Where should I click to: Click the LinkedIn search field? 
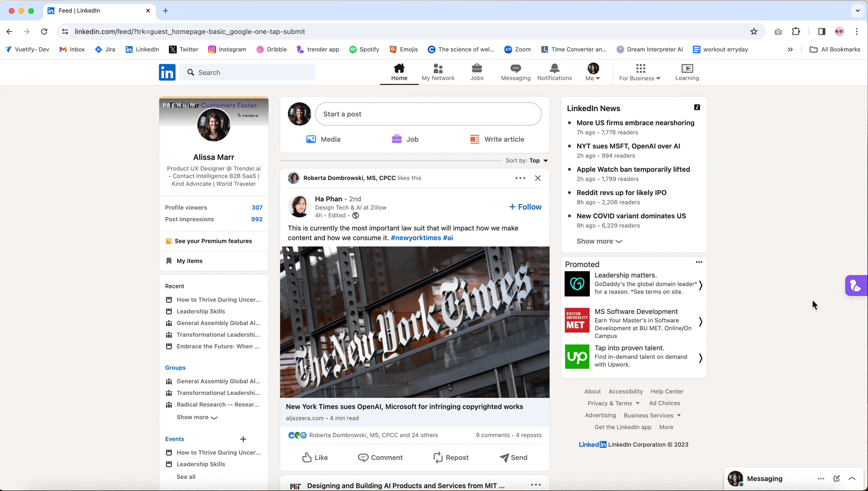coord(248,72)
